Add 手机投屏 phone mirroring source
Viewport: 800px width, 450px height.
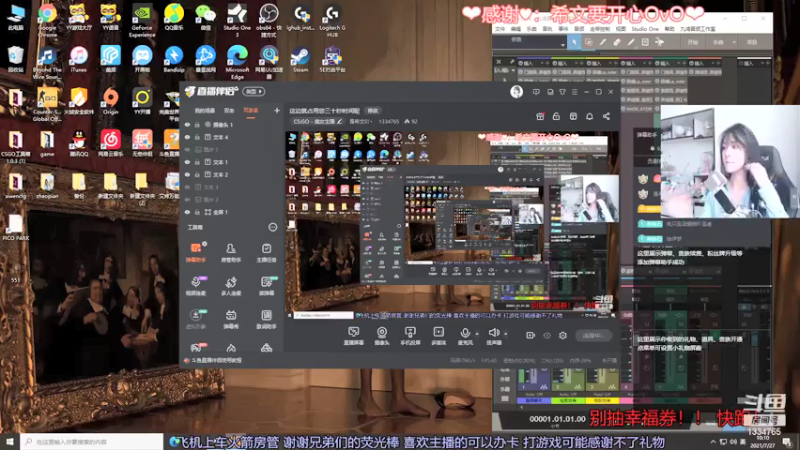tap(410, 336)
